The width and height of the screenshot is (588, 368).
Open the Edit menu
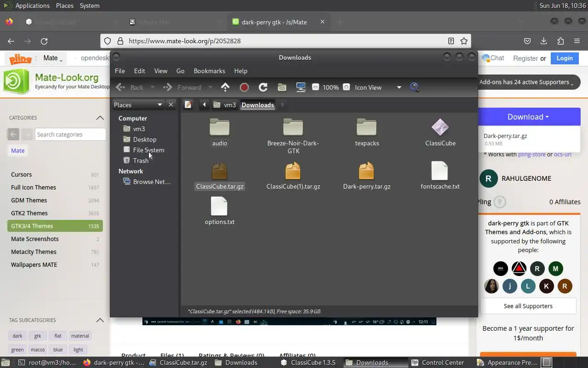139,71
